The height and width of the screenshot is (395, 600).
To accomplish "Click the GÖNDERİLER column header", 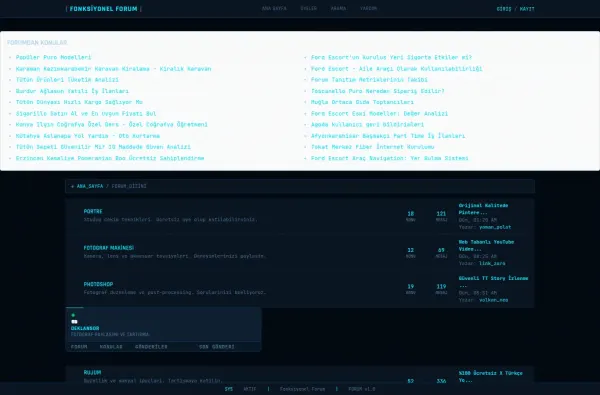I will coord(151,347).
